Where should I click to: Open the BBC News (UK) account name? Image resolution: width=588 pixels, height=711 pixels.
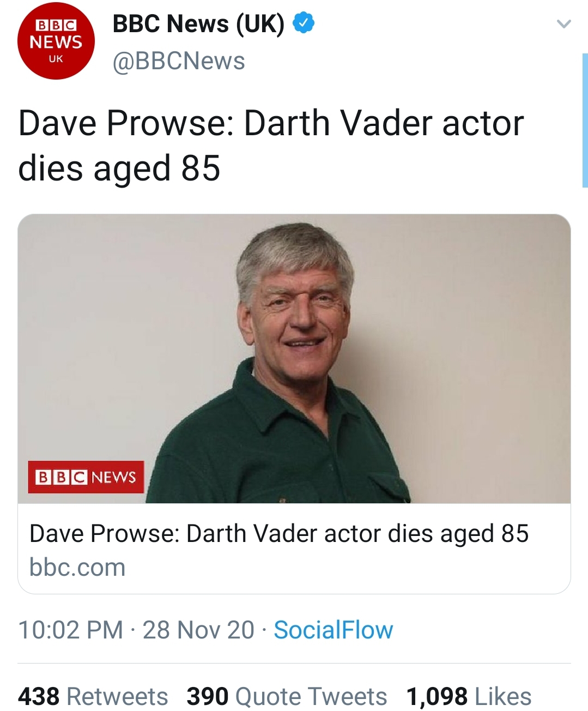[x=198, y=23]
